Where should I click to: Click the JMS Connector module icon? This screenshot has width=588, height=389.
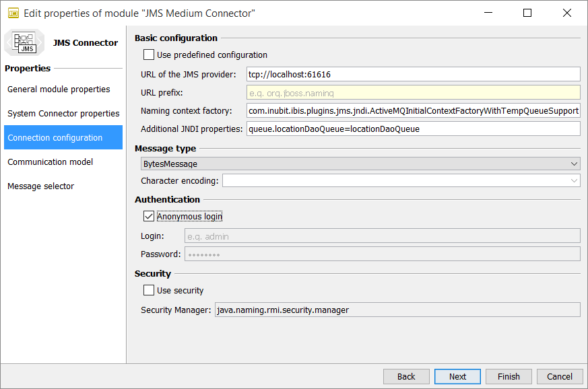coord(24,42)
